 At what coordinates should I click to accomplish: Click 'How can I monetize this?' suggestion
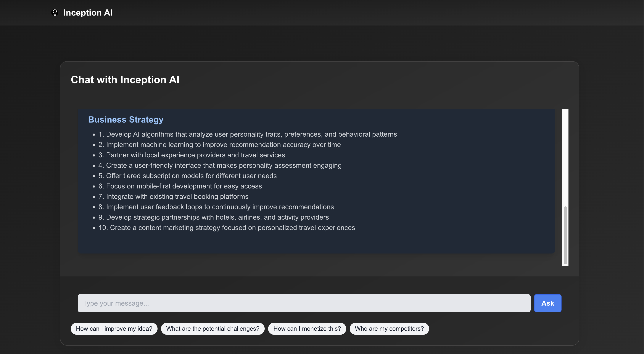307,328
